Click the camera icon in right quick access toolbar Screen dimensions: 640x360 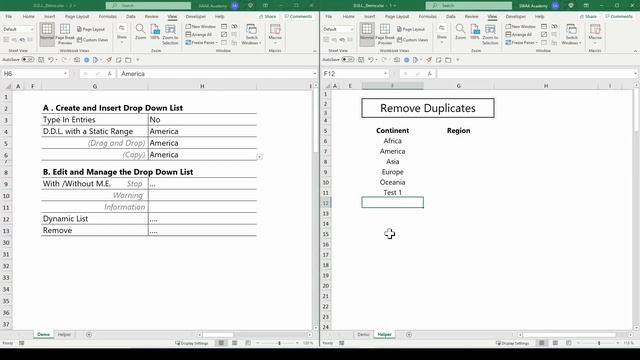[397, 60]
